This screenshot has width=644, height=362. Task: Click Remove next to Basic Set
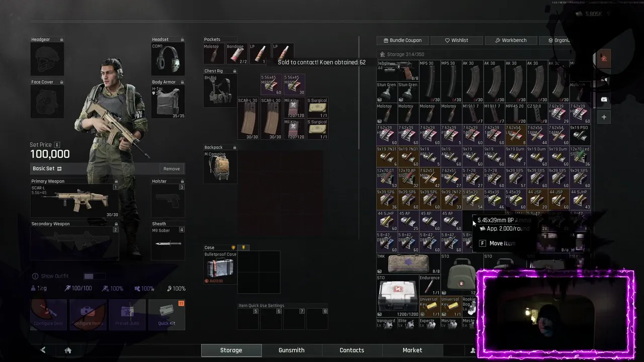coord(172,169)
